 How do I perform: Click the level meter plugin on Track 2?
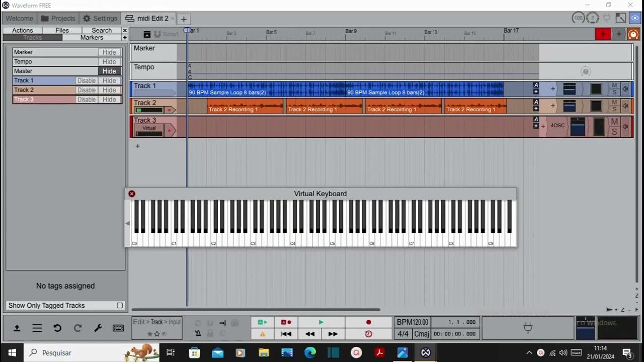596,106
